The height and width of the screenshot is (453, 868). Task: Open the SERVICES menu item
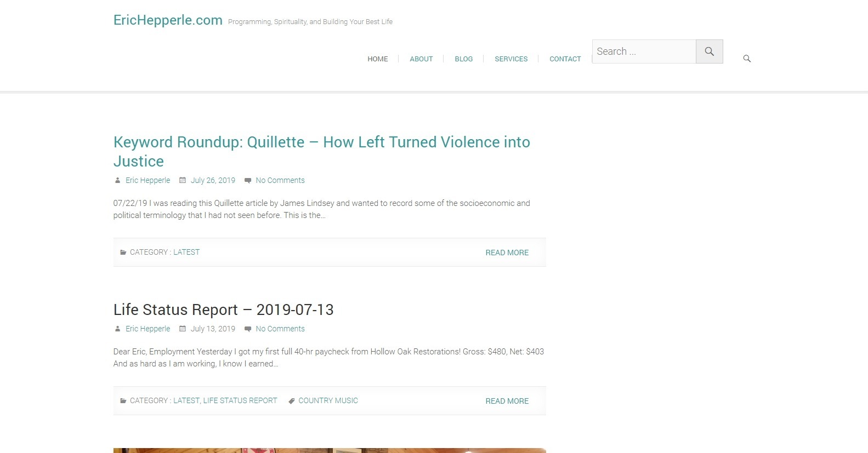tap(511, 59)
